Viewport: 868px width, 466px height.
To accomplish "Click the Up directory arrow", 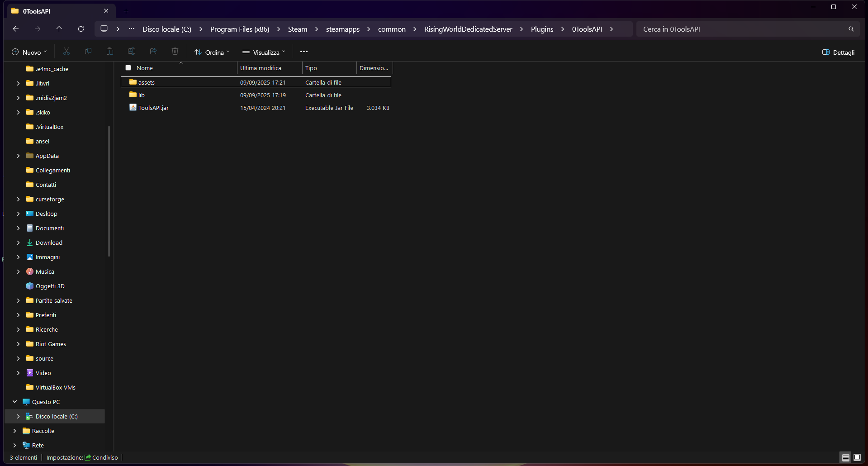I will click(59, 29).
